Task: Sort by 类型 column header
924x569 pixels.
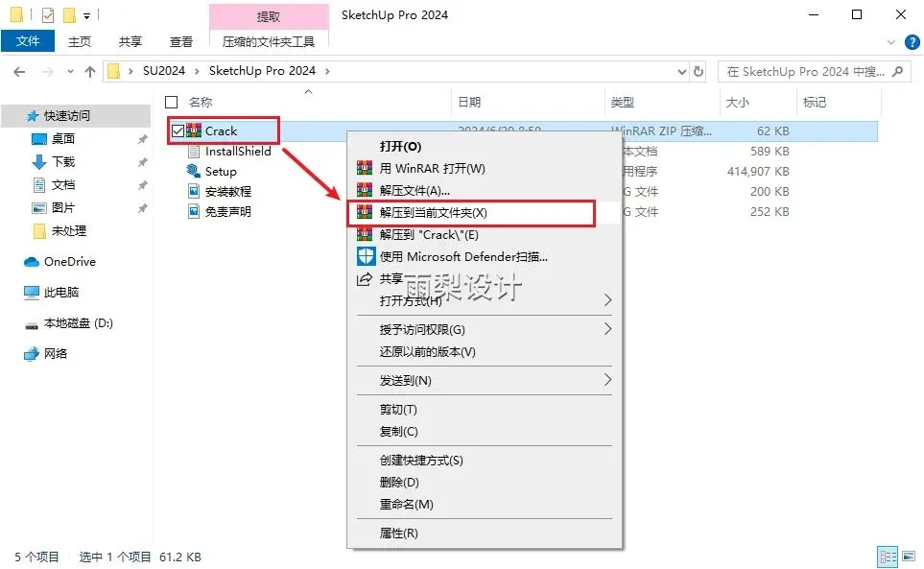Action: [623, 103]
